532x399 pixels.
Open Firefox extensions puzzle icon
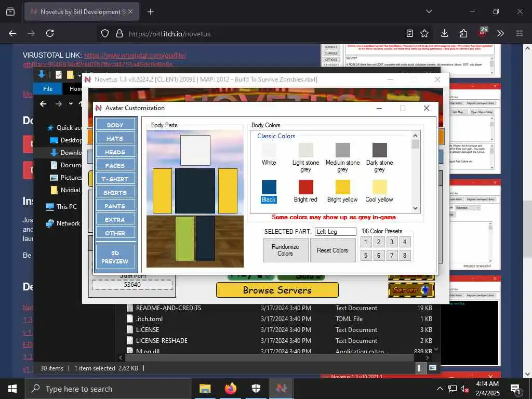click(x=463, y=33)
